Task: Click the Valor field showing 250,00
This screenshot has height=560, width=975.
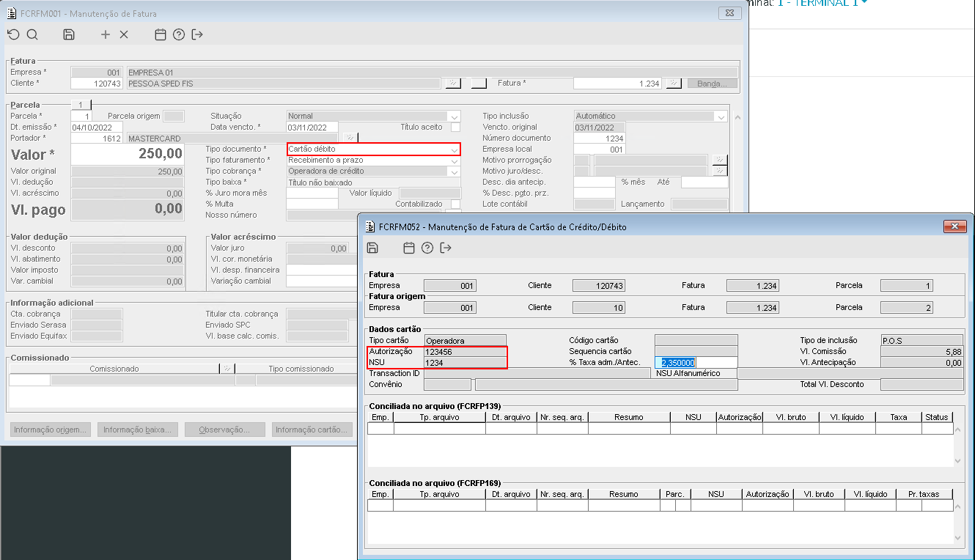Action: [128, 154]
